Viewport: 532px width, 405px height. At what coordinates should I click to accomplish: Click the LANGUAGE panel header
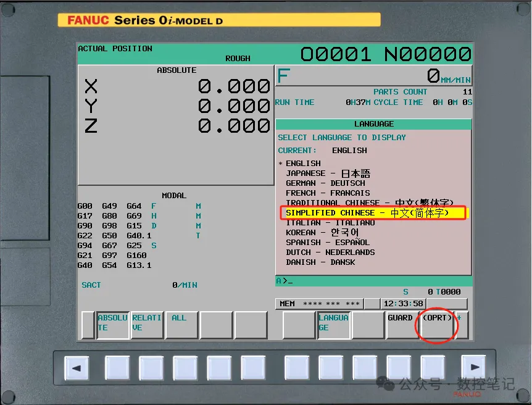(373, 124)
